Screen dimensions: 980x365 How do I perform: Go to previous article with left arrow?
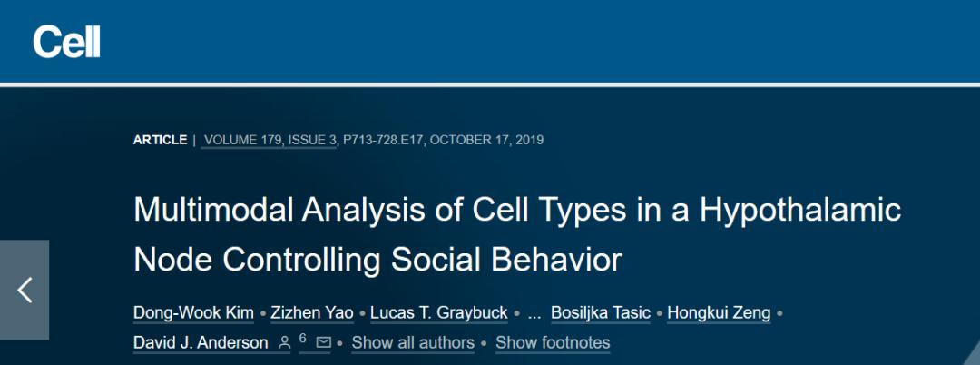pyautogui.click(x=24, y=290)
